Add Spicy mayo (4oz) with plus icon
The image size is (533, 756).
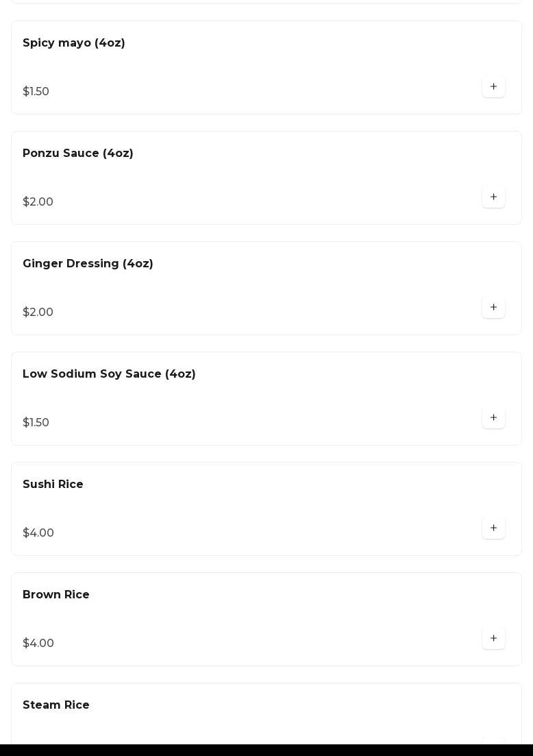pyautogui.click(x=493, y=87)
